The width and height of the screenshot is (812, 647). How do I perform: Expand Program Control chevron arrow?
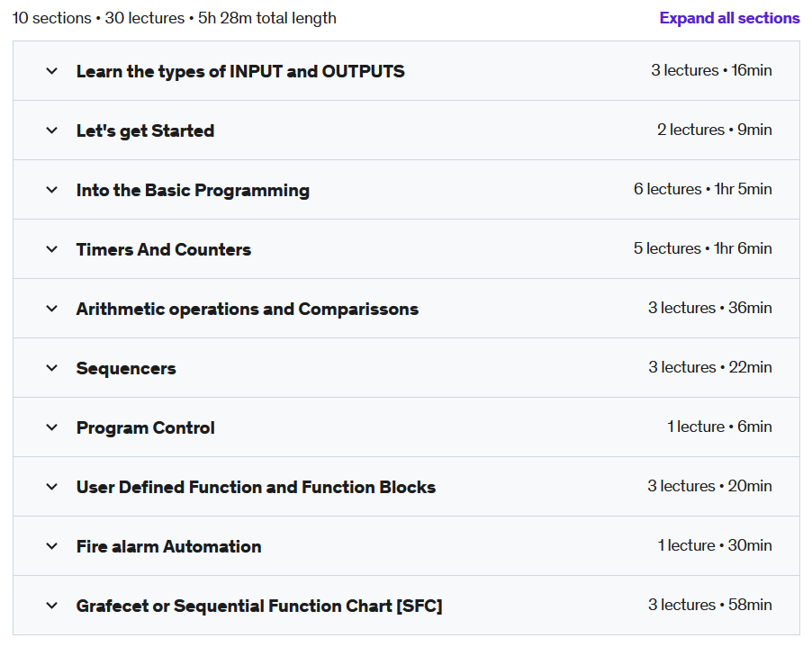tap(52, 427)
